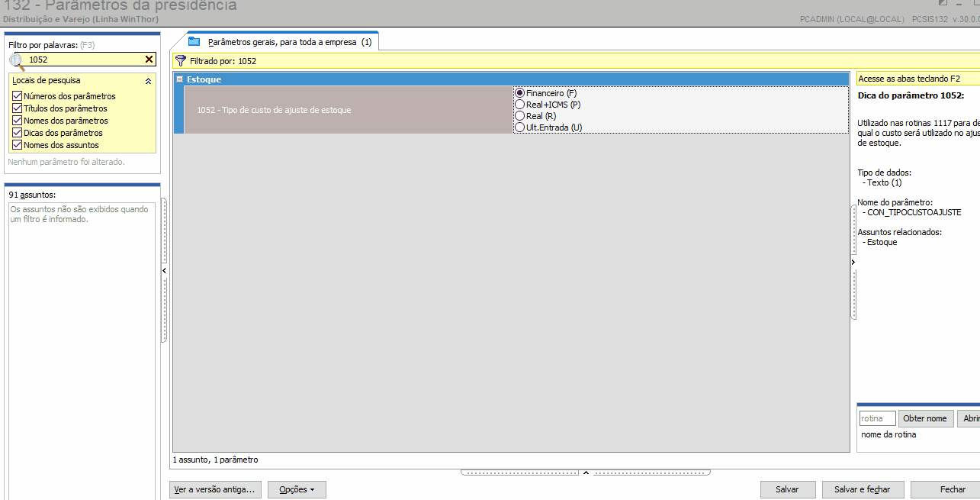Toggle Dicas dos parâmetros checkbox

coord(17,133)
